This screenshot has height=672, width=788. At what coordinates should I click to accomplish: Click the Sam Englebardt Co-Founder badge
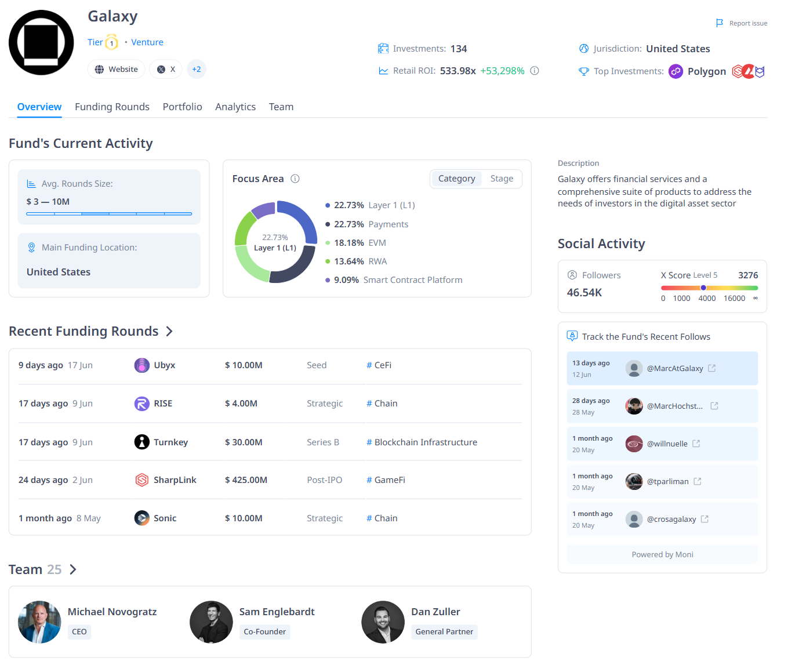pyautogui.click(x=264, y=632)
